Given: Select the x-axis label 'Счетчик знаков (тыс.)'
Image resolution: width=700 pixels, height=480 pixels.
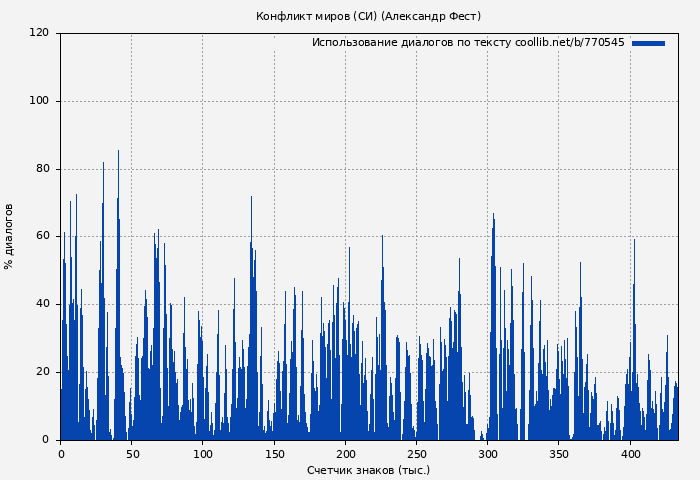Looking at the screenshot, I should (368, 470).
